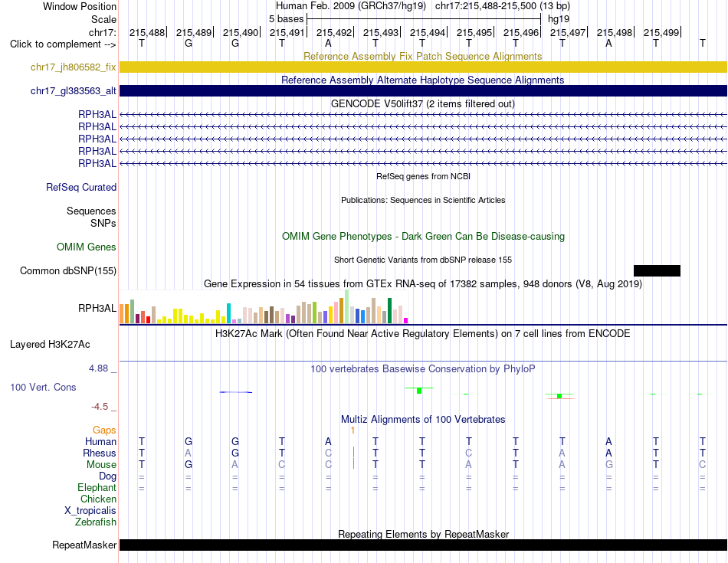Screen dimensions: 728x563
Task: Click 'Repeating Elements by RepeatMasker' title
Action: (424, 534)
